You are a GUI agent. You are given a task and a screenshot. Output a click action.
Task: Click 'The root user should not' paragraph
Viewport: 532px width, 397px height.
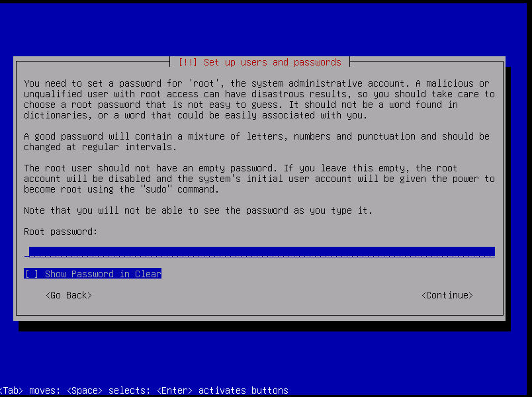pyautogui.click(x=258, y=179)
